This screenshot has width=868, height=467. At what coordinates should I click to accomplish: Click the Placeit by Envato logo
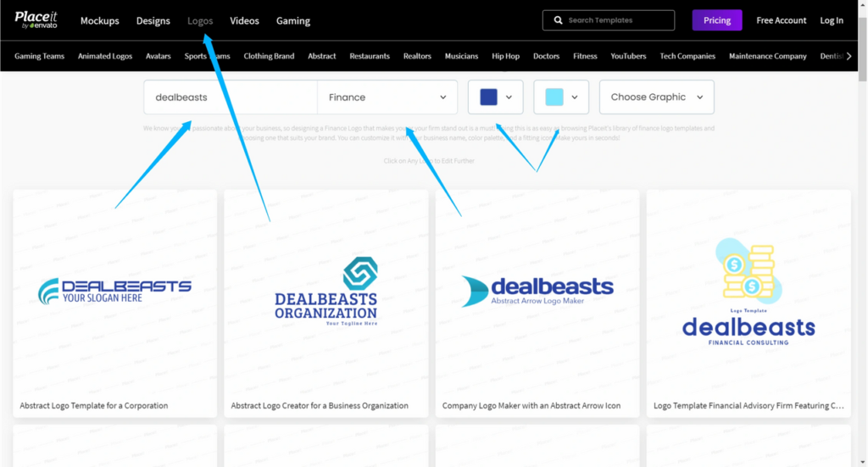[36, 20]
